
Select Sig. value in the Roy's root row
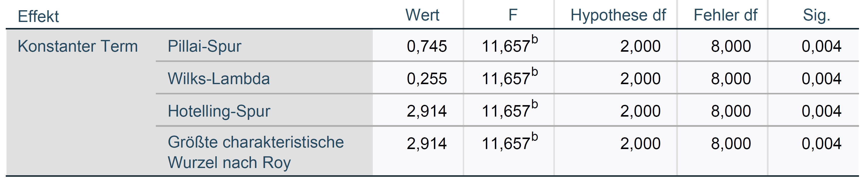pyautogui.click(x=821, y=144)
